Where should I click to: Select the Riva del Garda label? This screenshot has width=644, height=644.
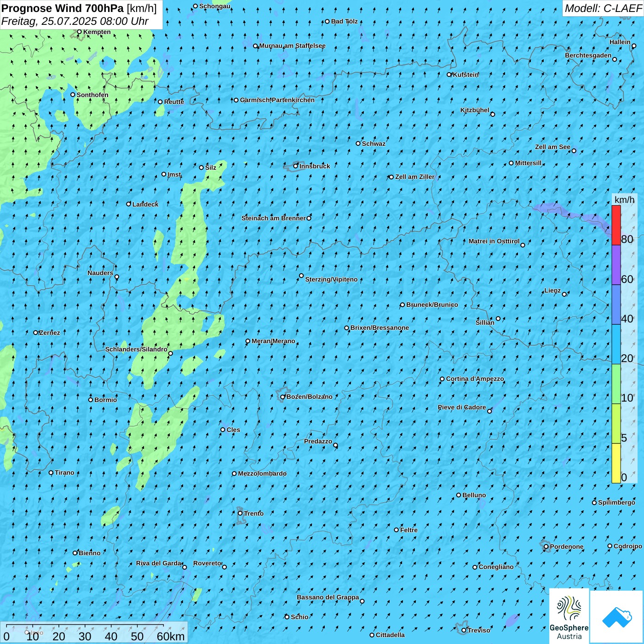[x=159, y=563]
